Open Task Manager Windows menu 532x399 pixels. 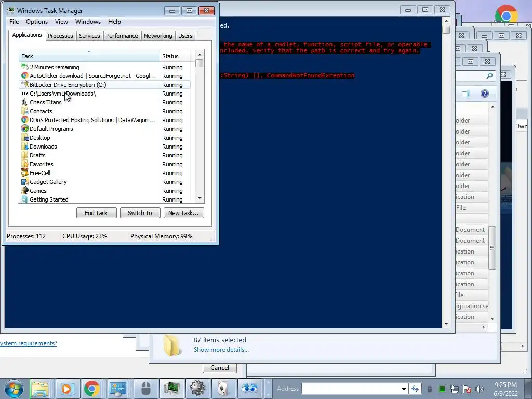(x=88, y=22)
